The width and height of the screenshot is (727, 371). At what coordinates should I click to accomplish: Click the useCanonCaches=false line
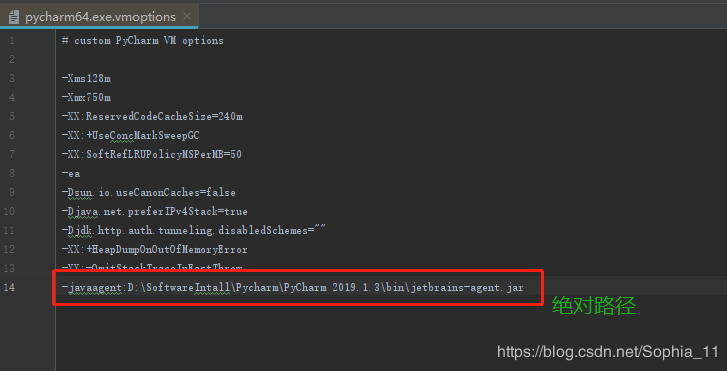[148, 192]
